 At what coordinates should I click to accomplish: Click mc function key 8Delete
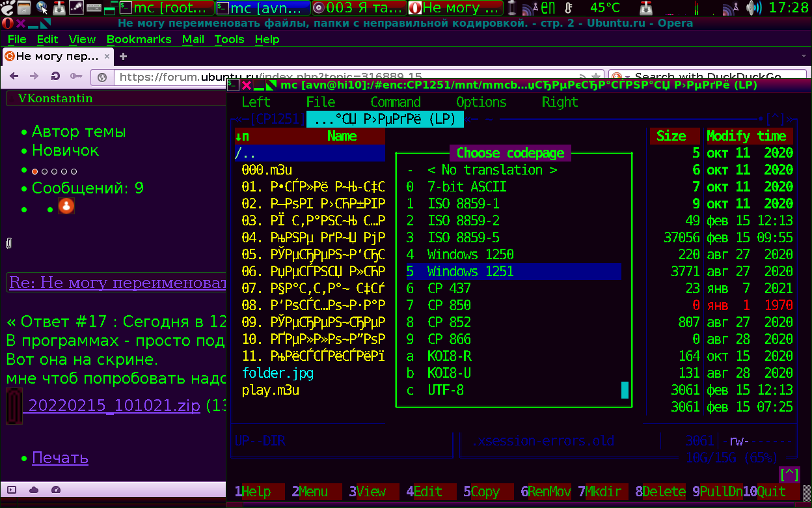coord(662,492)
